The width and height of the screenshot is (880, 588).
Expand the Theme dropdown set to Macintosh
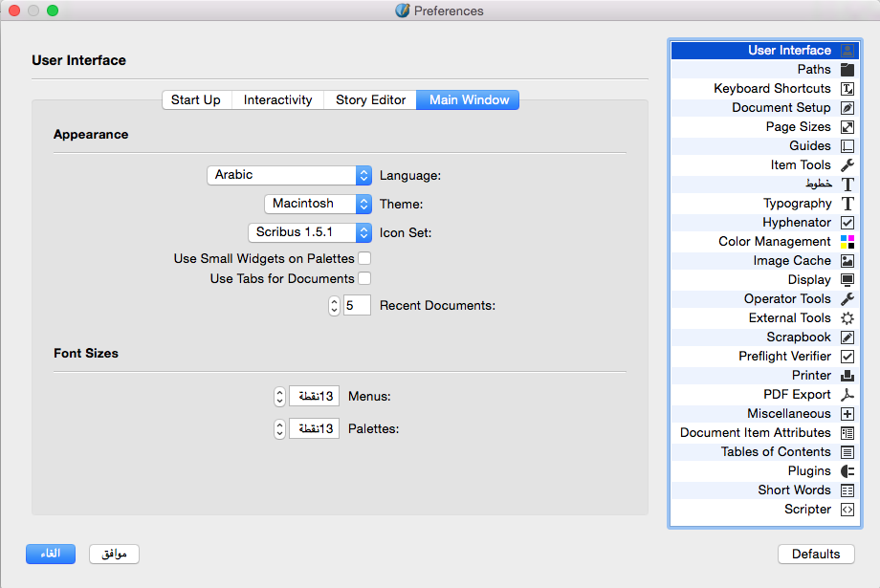pos(318,204)
